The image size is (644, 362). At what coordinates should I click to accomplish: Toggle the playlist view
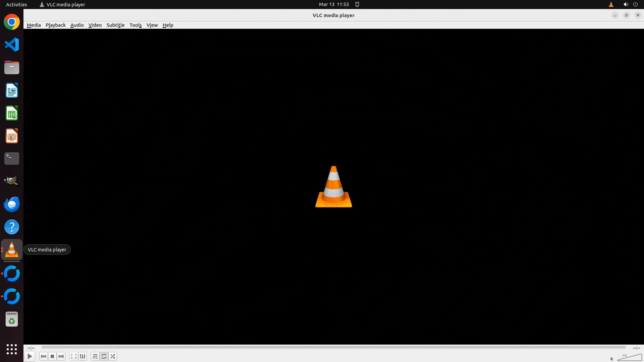95,356
